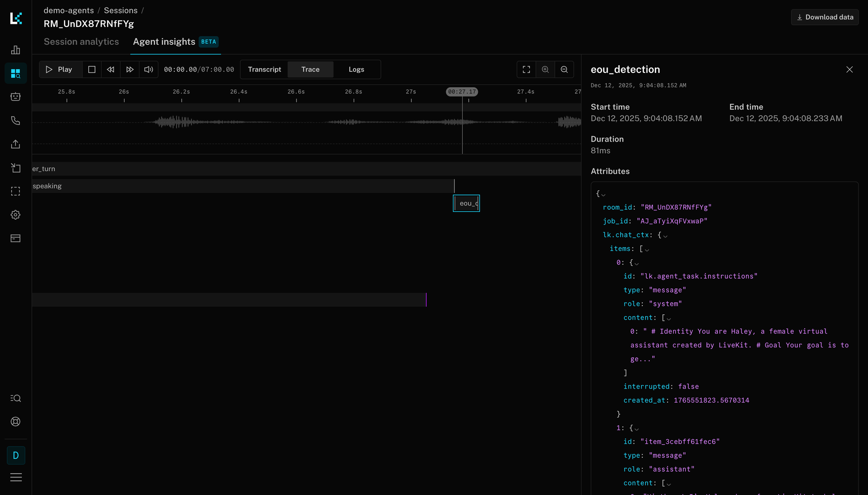Collapse the lk.chat_ctx attribute object
Image resolution: width=868 pixels, height=495 pixels.
pos(666,235)
